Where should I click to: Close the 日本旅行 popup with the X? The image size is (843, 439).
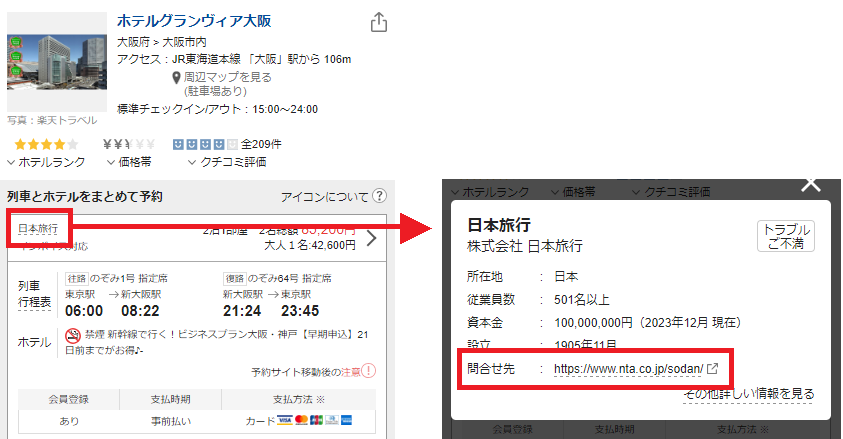[x=811, y=184]
